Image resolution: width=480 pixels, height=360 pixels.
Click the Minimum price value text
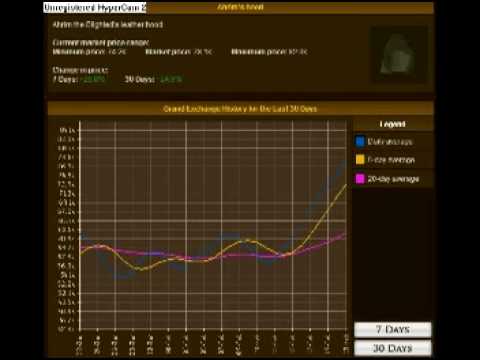click(117, 52)
